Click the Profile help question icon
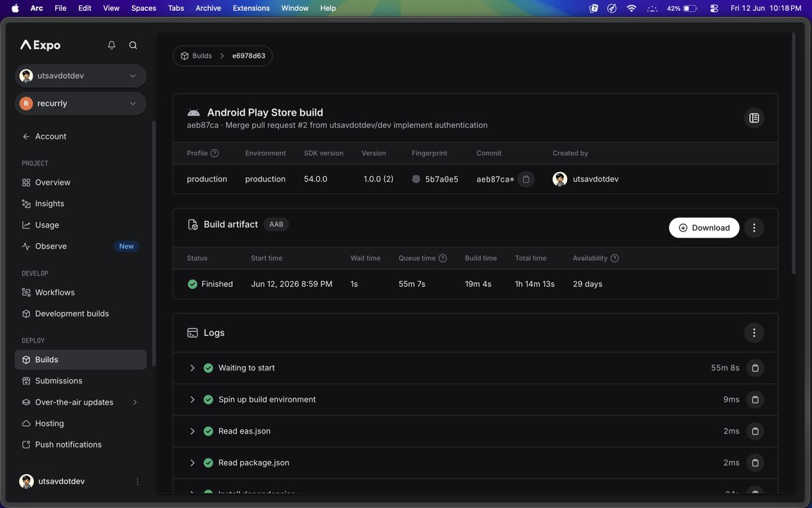This screenshot has height=508, width=812. click(x=215, y=153)
